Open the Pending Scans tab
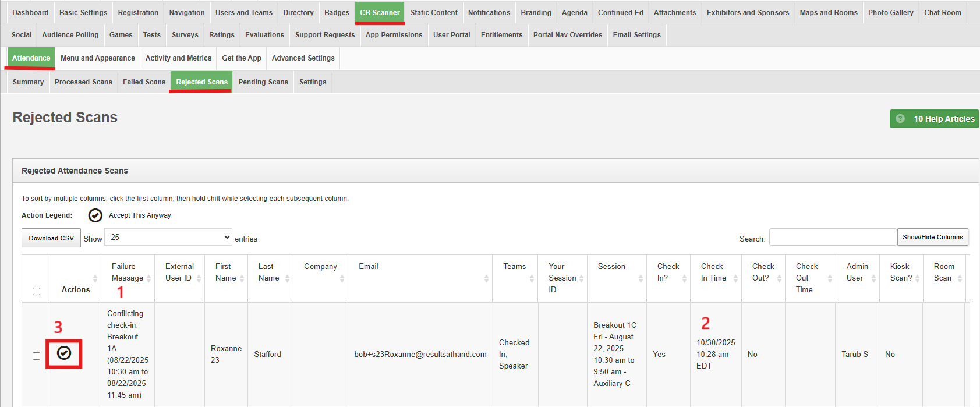This screenshot has height=407, width=980. click(263, 82)
